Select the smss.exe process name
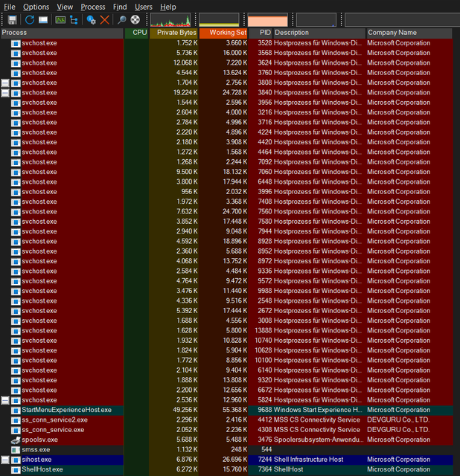This screenshot has height=476, width=460. [x=36, y=450]
